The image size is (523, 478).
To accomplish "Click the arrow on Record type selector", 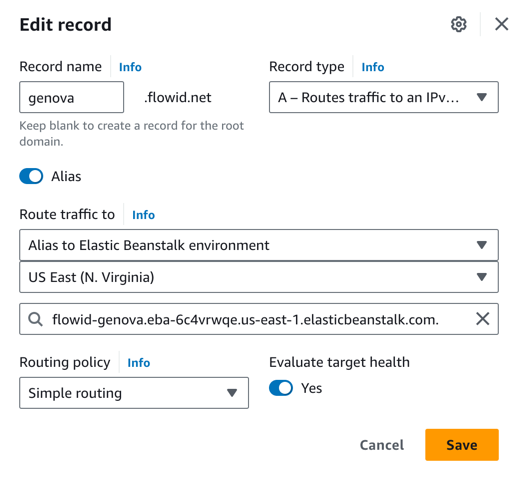I will 482,97.
